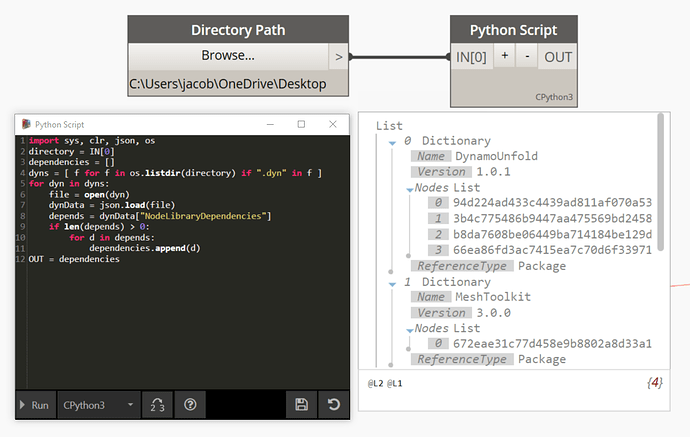
Task: Click the Name key under index 0 Dictionary
Action: coord(431,156)
